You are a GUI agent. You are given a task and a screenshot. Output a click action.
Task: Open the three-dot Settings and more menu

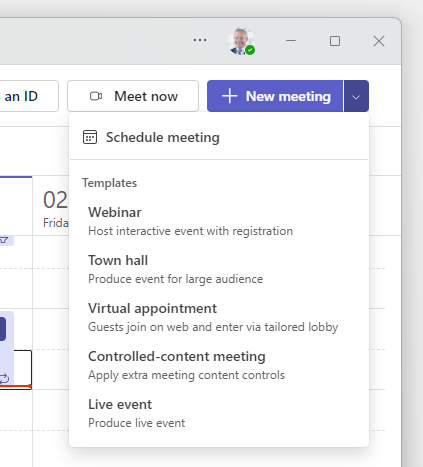pyautogui.click(x=200, y=40)
